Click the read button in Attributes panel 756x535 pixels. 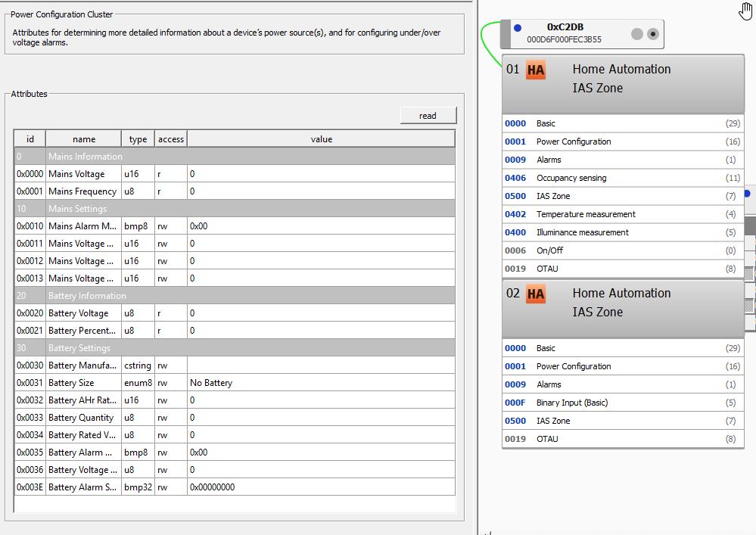click(x=428, y=116)
